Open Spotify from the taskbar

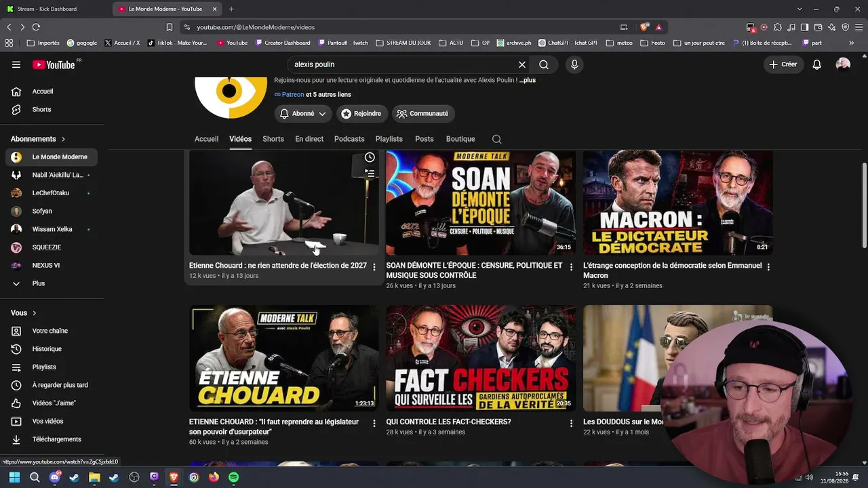(233, 477)
